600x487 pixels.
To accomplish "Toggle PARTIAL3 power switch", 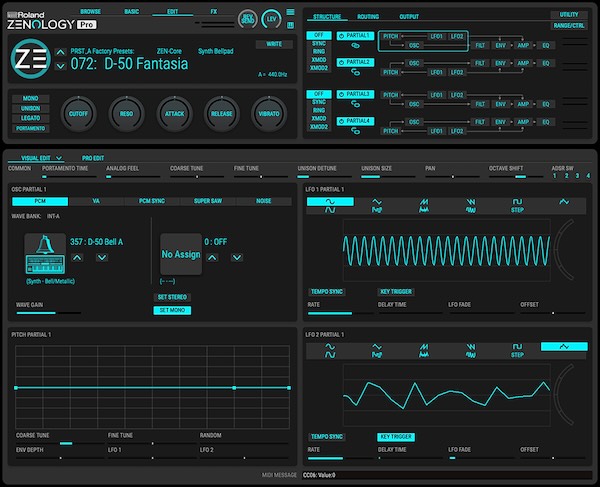I will 341,94.
